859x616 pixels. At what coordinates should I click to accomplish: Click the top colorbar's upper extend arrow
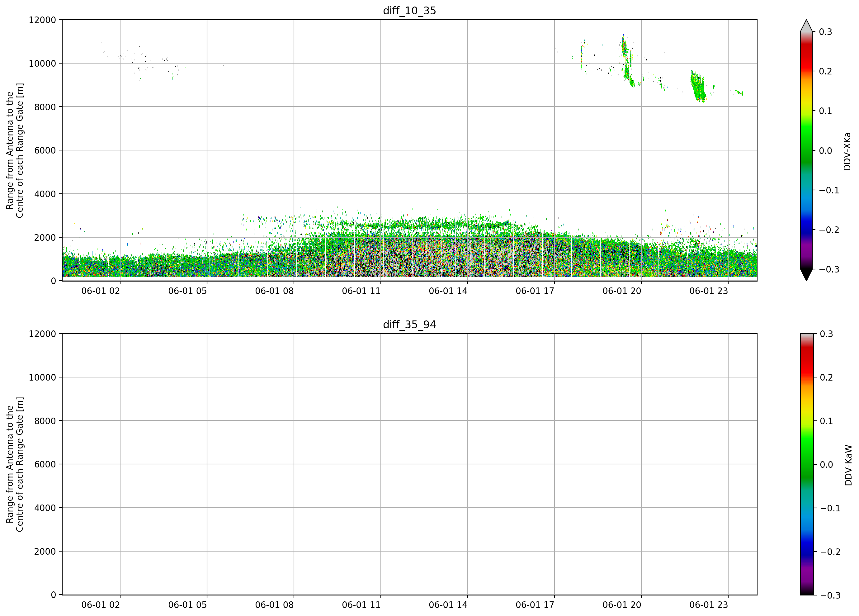point(806,26)
